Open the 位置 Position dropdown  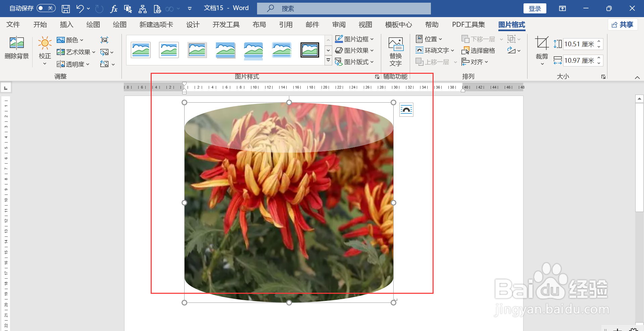[x=429, y=39]
